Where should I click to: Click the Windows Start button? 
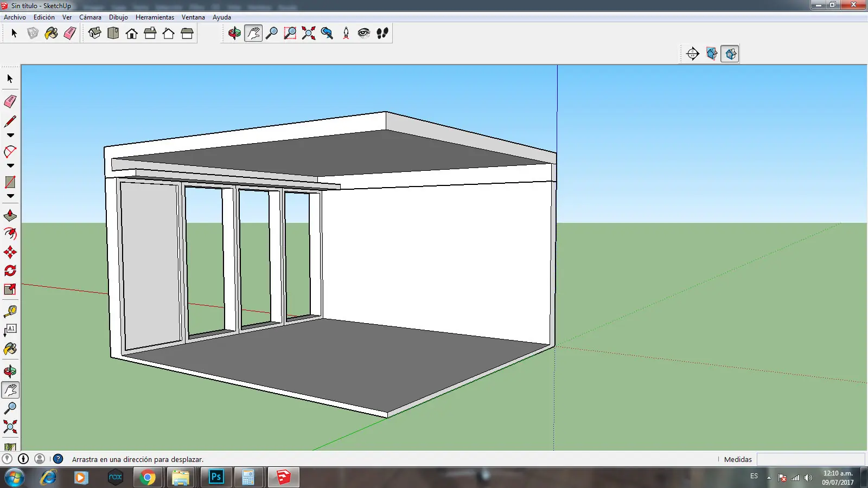pos(14,478)
